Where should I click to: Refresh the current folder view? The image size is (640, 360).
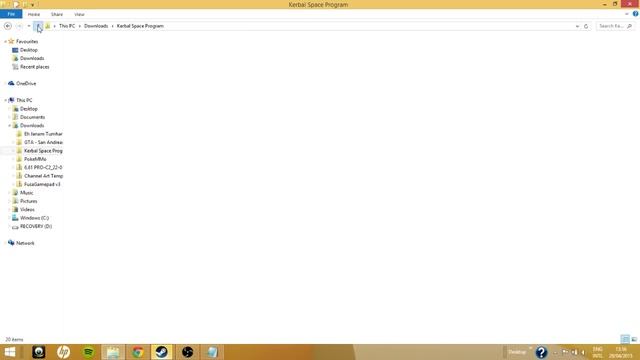tap(586, 26)
